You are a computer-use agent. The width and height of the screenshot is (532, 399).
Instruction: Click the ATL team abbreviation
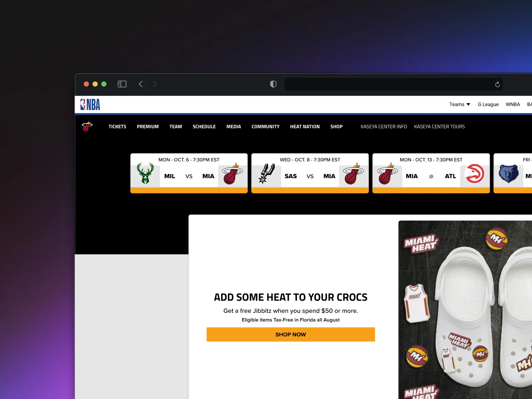pos(451,176)
